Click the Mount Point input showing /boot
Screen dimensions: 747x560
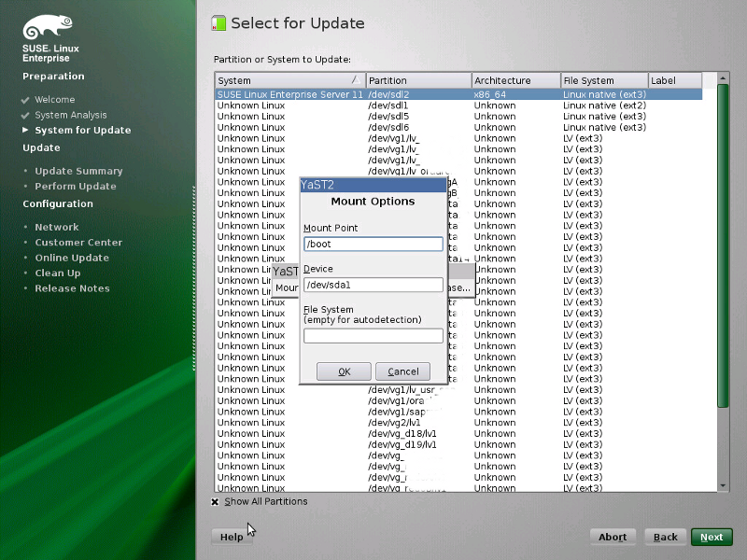click(x=373, y=244)
